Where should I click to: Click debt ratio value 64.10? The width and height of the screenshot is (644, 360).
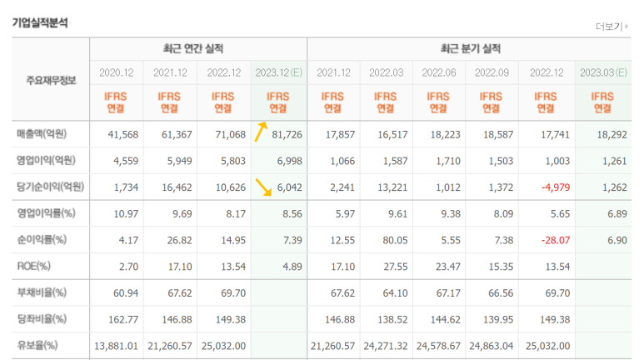tap(396, 293)
